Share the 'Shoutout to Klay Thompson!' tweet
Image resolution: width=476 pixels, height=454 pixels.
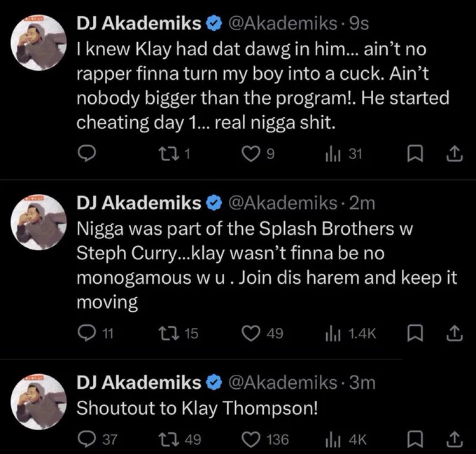tap(454, 439)
